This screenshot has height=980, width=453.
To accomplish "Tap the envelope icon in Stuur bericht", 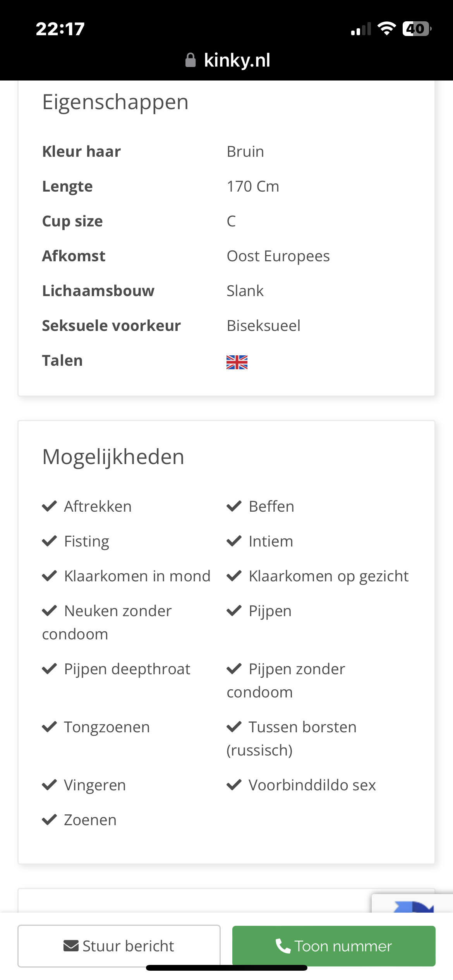I will [71, 946].
